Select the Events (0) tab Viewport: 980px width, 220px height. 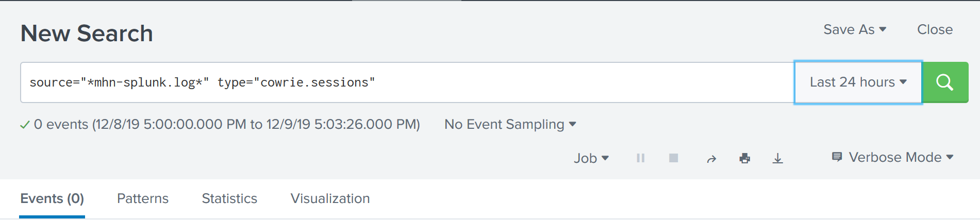(52, 198)
